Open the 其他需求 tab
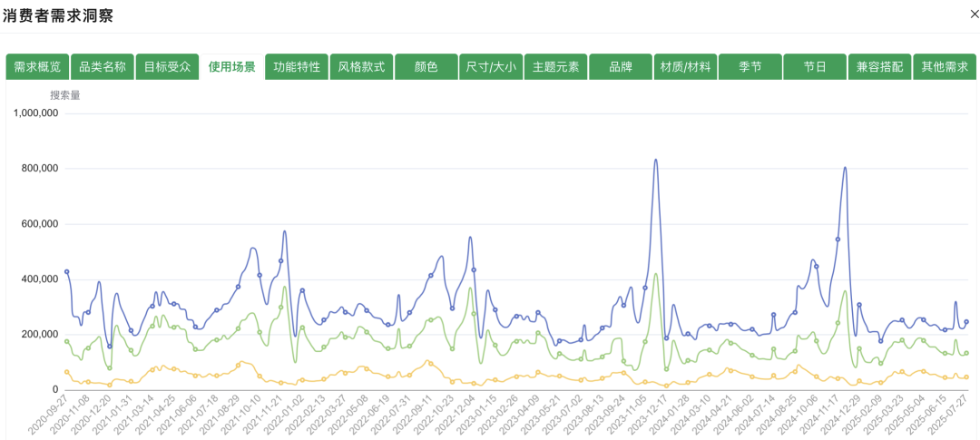 945,67
